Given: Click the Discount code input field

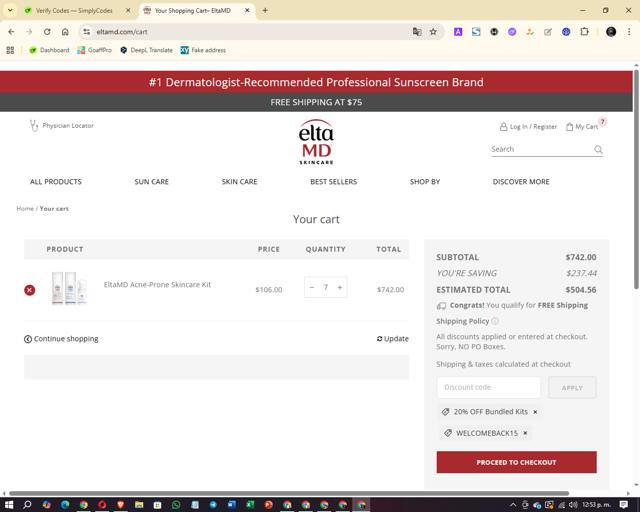Looking at the screenshot, I should 489,387.
